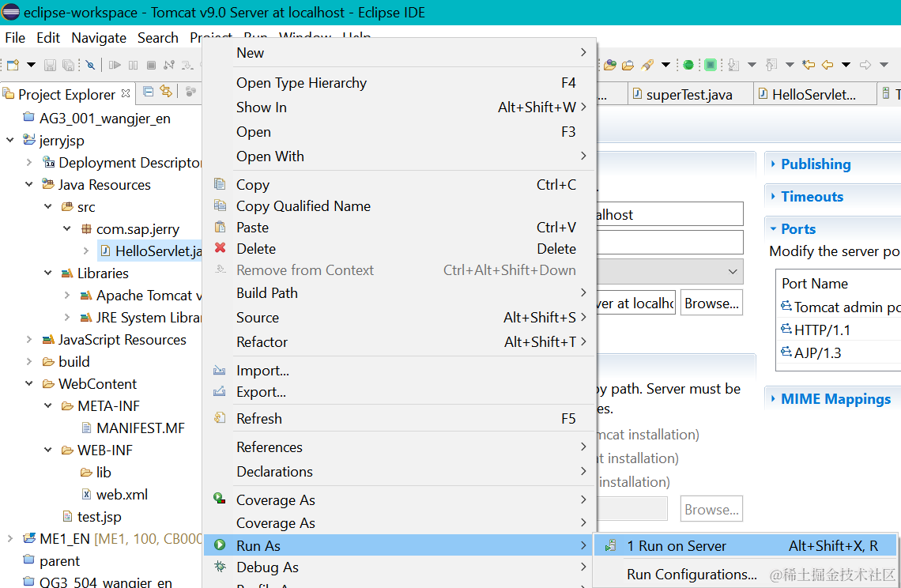Viewport: 901px width, 588px height.
Task: Collapse the jerryjsp project node
Action: (x=9, y=140)
